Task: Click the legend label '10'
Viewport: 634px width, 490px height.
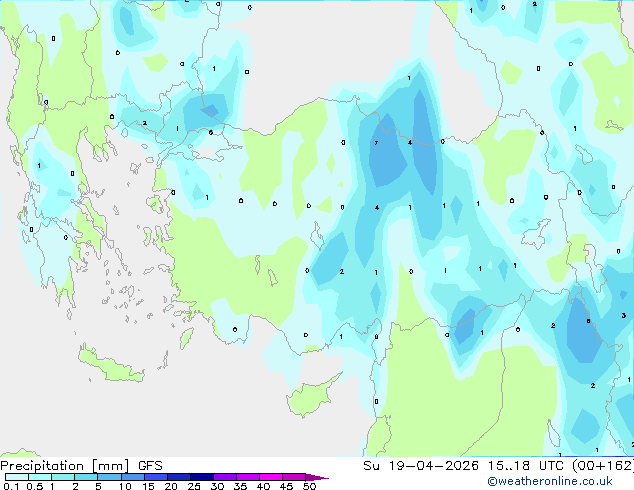Action: [125, 486]
